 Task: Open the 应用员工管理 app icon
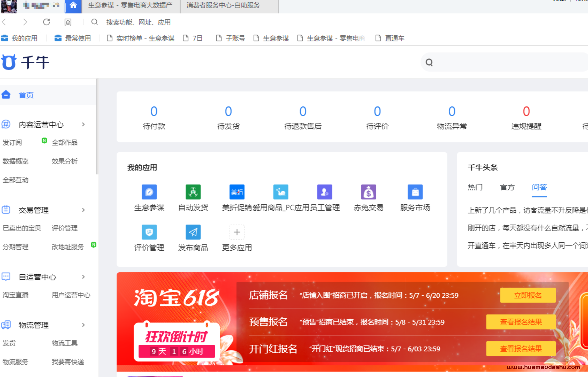[324, 192]
